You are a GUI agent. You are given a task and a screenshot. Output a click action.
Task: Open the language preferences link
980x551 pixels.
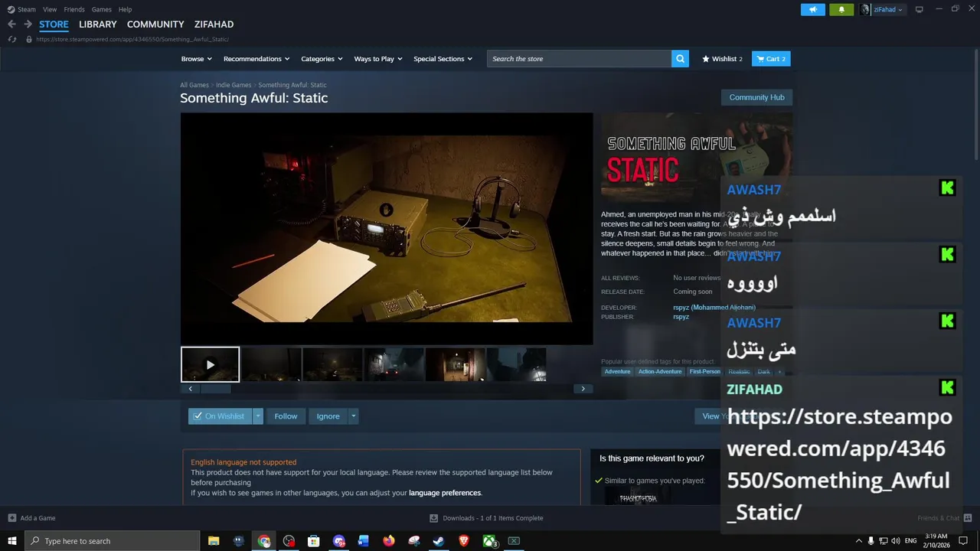pyautogui.click(x=445, y=493)
